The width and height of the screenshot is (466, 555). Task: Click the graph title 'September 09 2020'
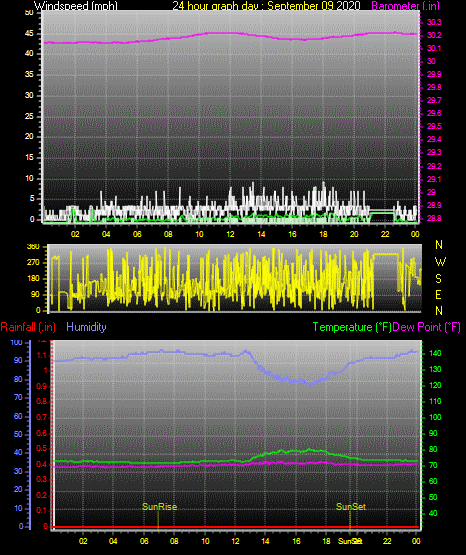pyautogui.click(x=313, y=6)
